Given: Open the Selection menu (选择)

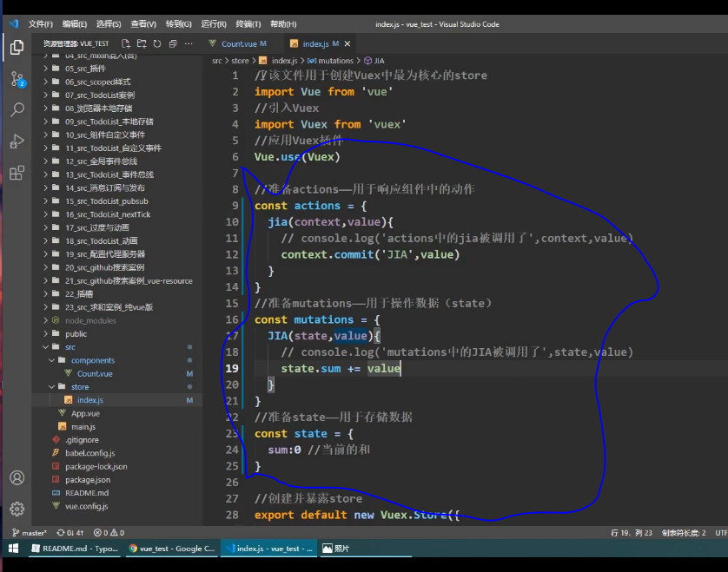Looking at the screenshot, I should click(x=109, y=24).
